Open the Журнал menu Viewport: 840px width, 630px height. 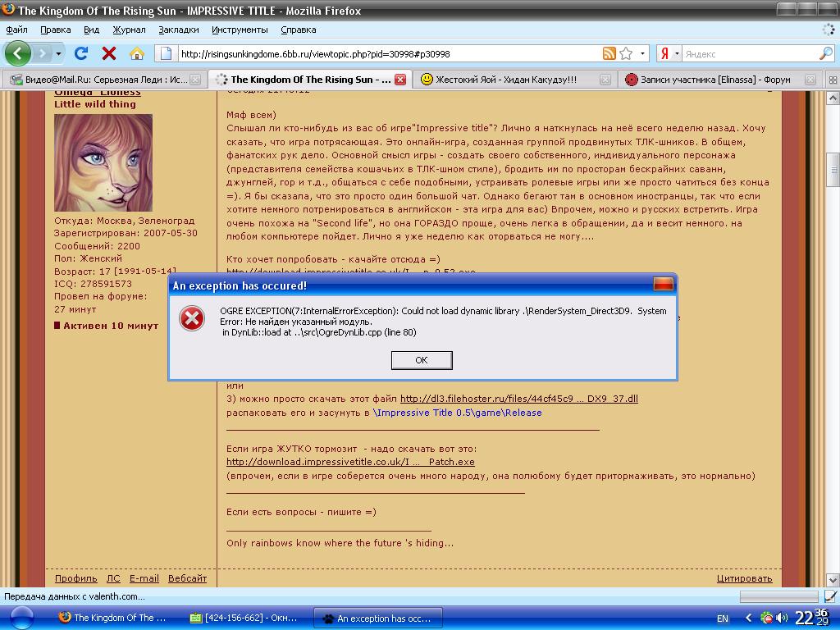tap(129, 30)
